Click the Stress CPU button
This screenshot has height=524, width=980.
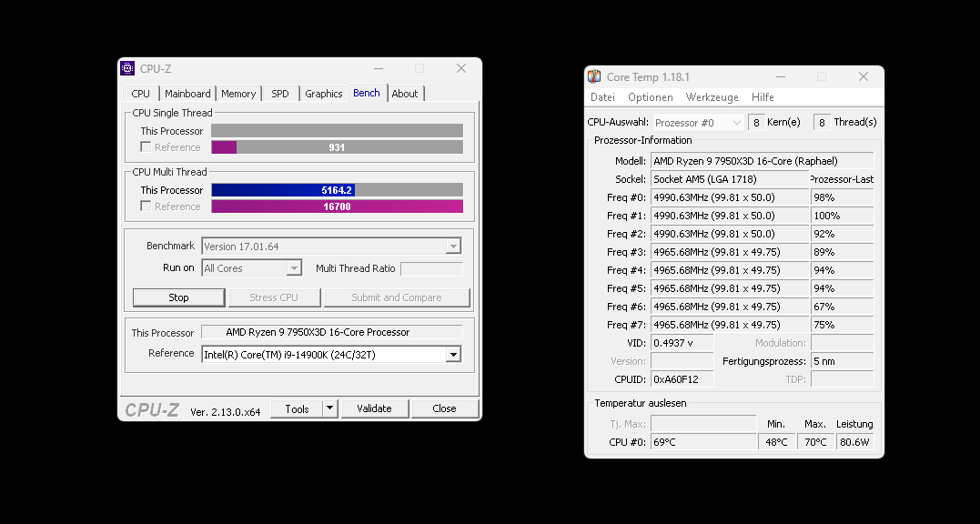click(275, 297)
